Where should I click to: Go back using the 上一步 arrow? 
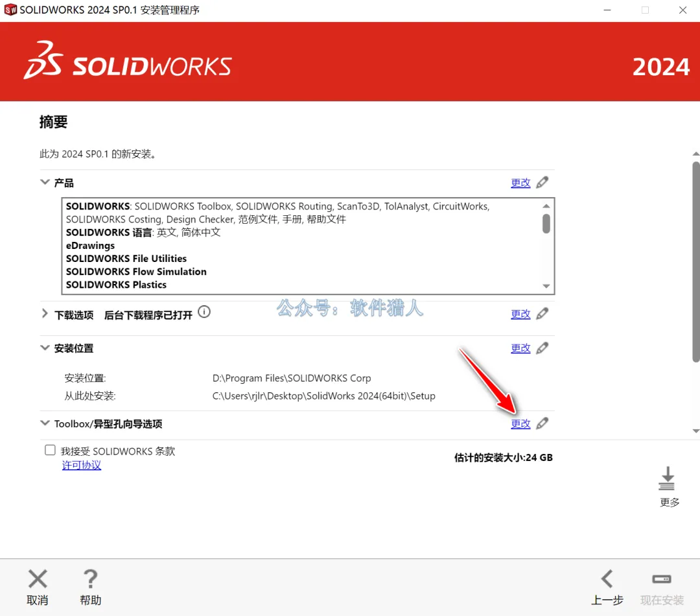tap(607, 579)
